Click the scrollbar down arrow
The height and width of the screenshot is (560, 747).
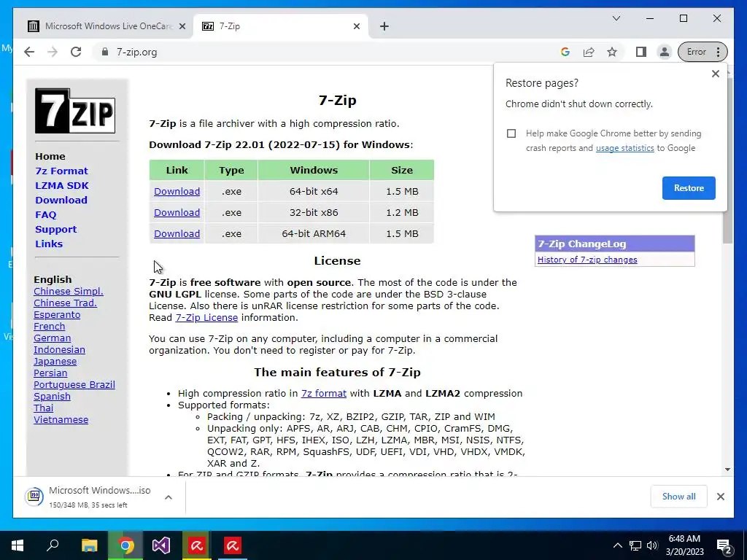[x=727, y=470]
